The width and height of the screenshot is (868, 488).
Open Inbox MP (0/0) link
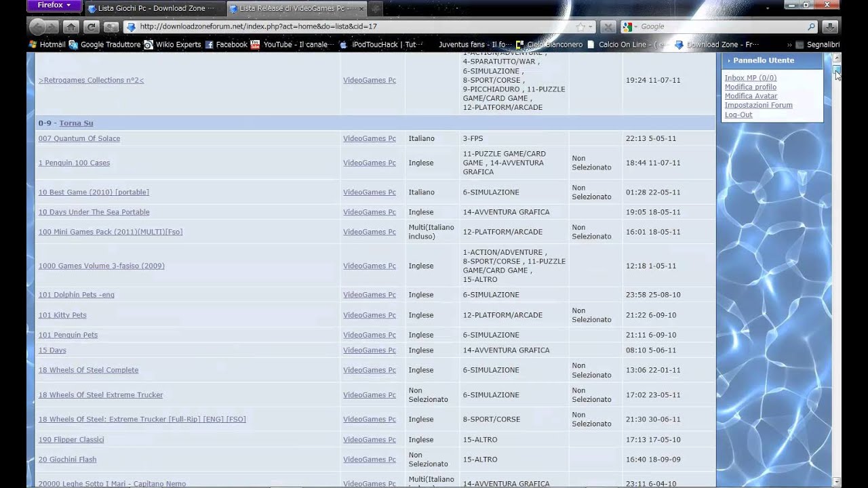751,78
